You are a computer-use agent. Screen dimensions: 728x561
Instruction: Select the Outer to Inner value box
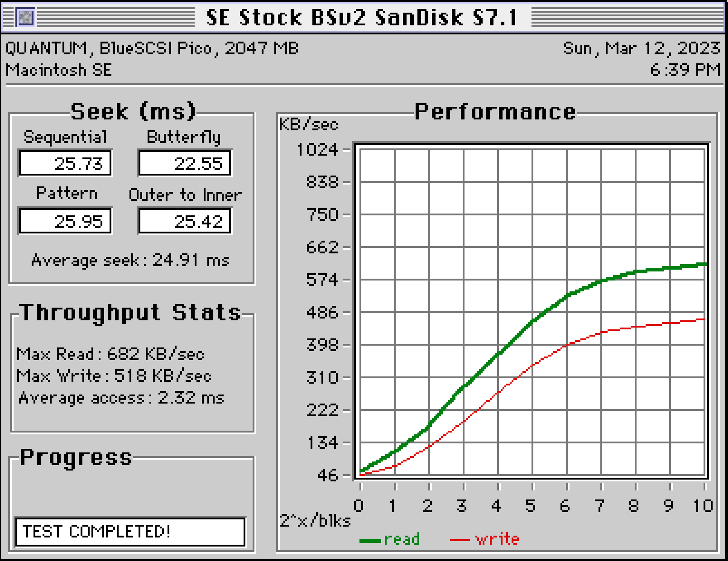[185, 221]
